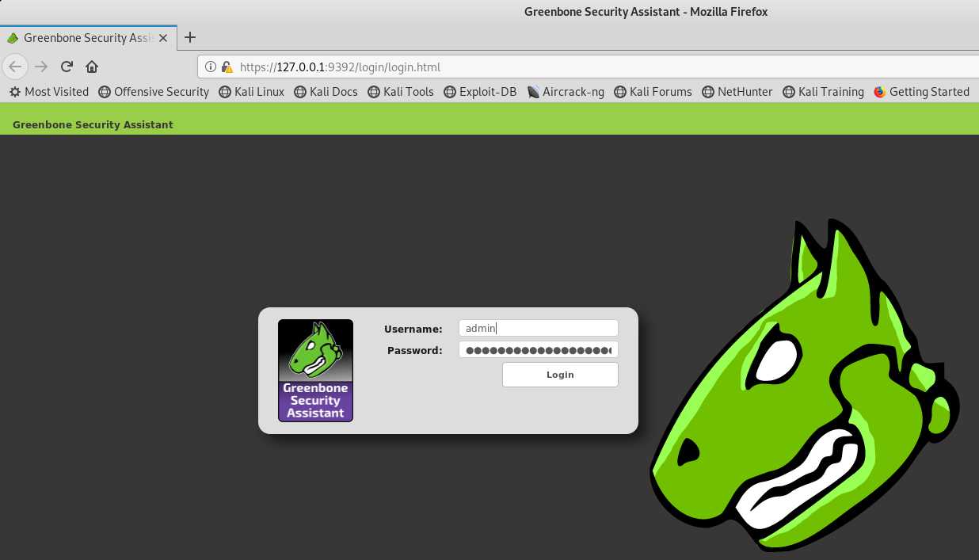Click the browser Back arrow button
Viewport: 979px width, 560px height.
tap(15, 67)
